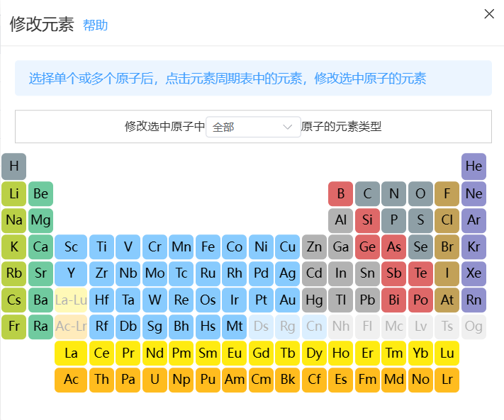Pick silicon Si element
The height and width of the screenshot is (420, 504).
[367, 220]
